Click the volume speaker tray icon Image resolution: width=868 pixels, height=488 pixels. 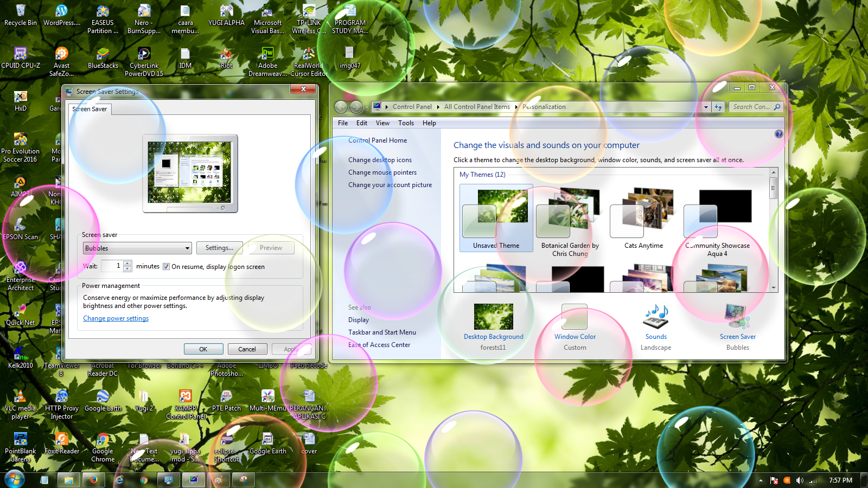point(800,480)
